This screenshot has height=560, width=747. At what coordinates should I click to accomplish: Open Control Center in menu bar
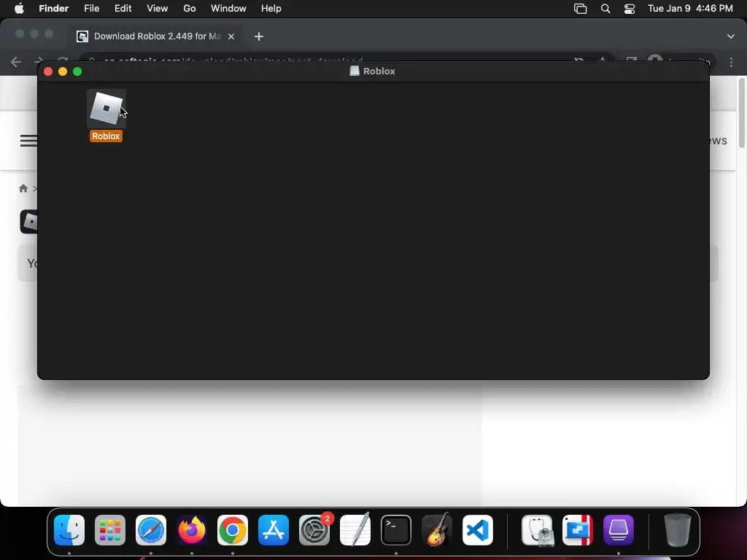630,9
